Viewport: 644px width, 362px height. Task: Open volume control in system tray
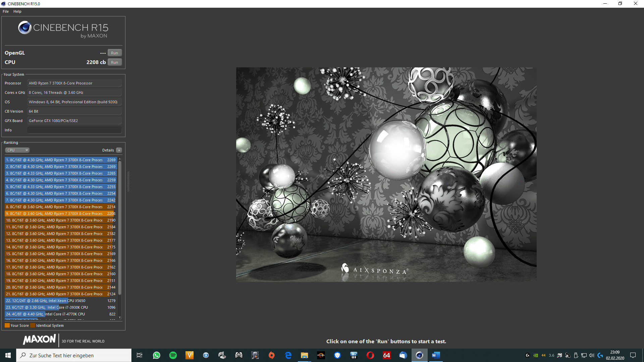click(592, 355)
